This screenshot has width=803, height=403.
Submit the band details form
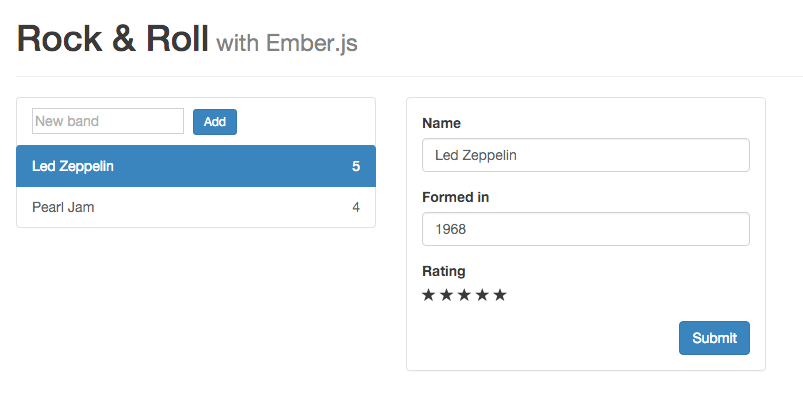pos(714,338)
